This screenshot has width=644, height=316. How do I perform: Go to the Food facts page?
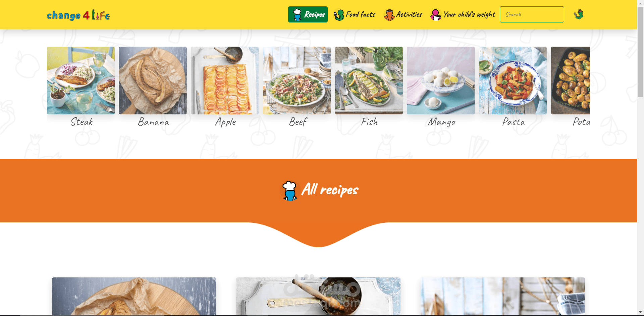pos(355,14)
